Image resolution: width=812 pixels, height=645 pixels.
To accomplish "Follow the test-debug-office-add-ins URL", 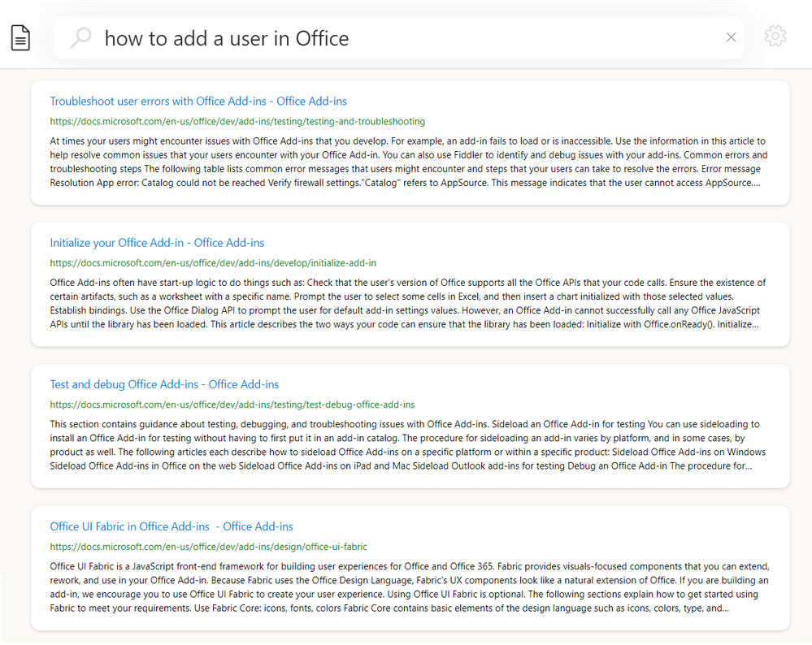I will pos(232,405).
